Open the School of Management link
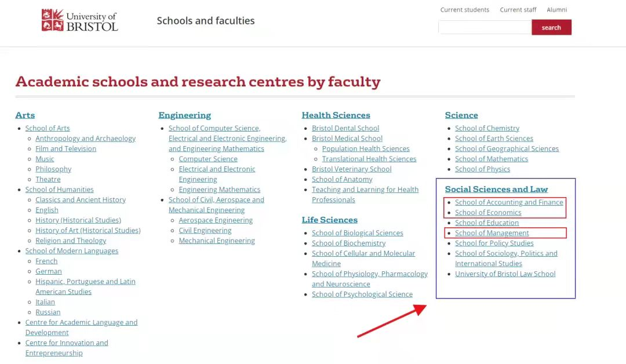Screen dimensions: 626x364 click(492, 232)
